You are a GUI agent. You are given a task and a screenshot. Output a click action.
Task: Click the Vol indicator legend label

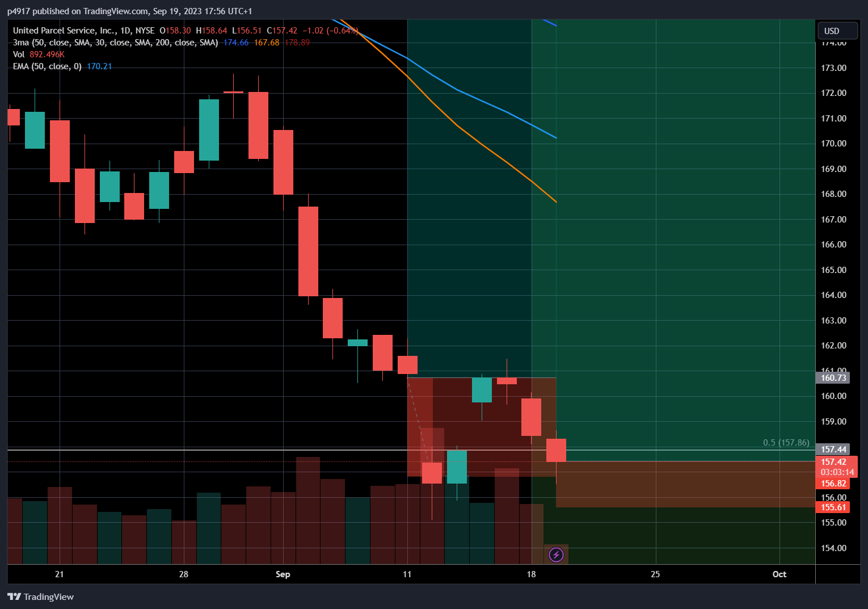tap(19, 54)
